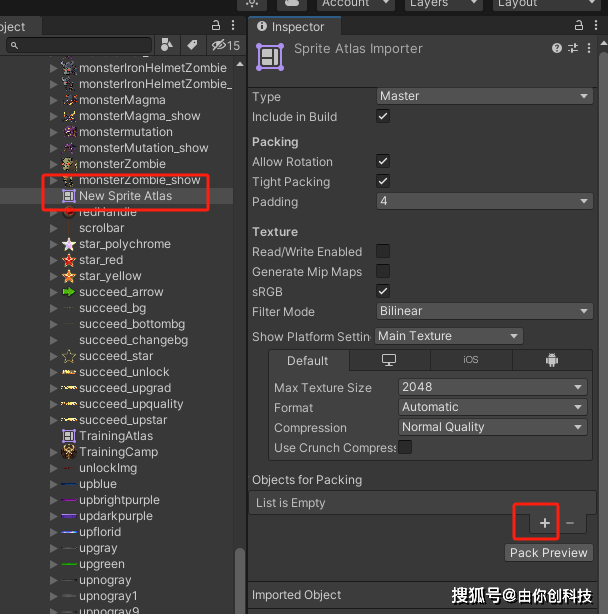Open the Max Texture Size dropdown
Screen dimensions: 608x614
pos(493,387)
